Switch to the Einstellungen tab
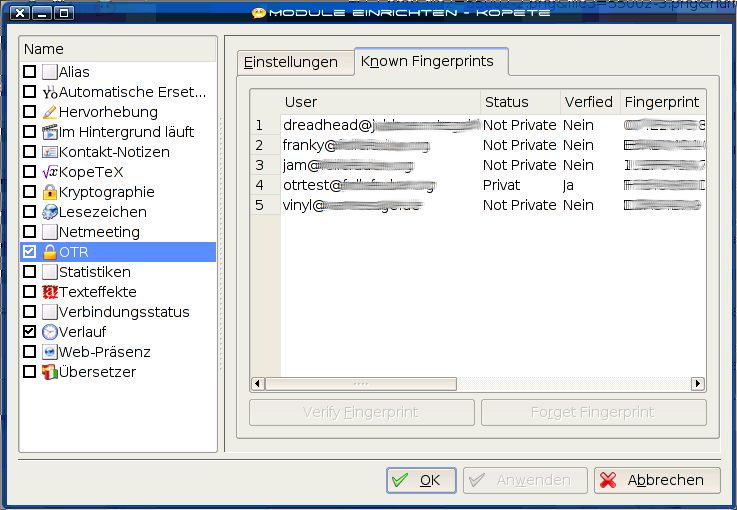 pos(295,63)
